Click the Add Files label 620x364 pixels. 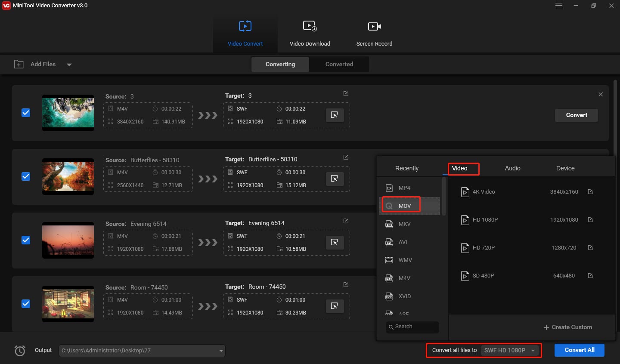tap(43, 64)
